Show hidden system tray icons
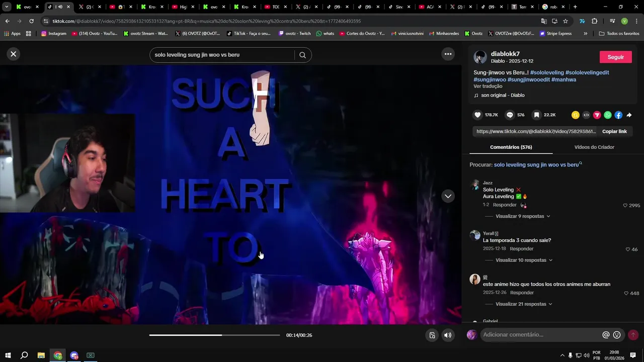Image resolution: width=644 pixels, height=362 pixels. 562,355
